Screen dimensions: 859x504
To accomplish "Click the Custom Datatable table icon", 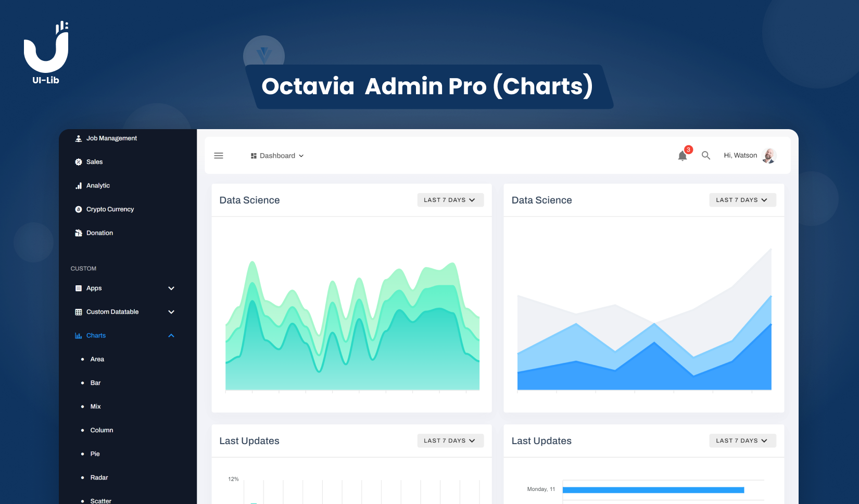I will (79, 312).
